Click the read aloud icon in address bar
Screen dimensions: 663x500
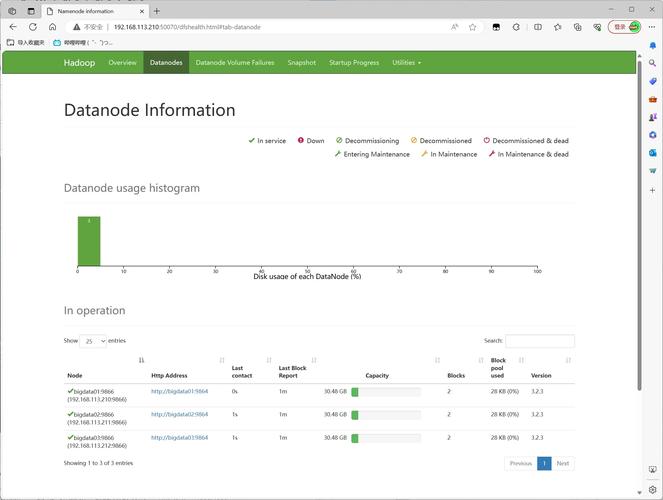(455, 27)
